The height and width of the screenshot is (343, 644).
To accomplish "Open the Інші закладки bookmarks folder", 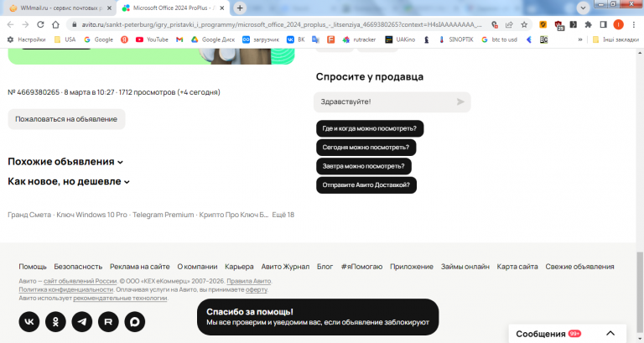I will click(615, 39).
